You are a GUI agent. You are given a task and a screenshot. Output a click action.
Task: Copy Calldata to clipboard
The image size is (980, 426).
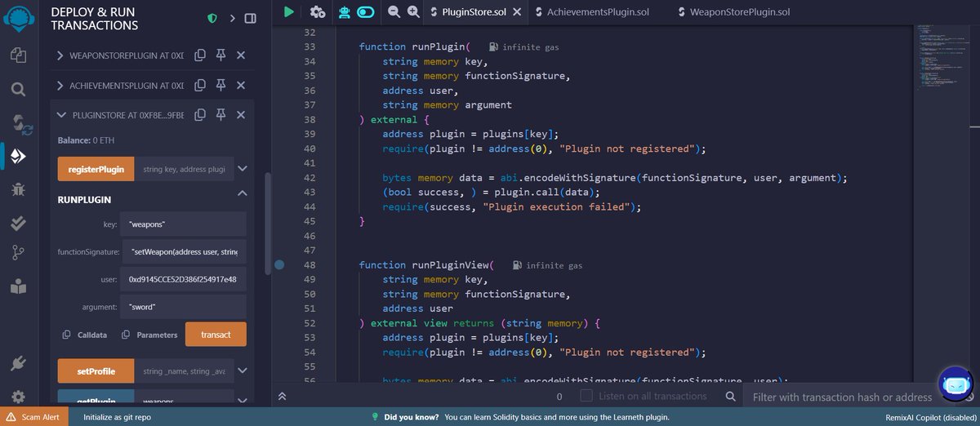pos(85,335)
